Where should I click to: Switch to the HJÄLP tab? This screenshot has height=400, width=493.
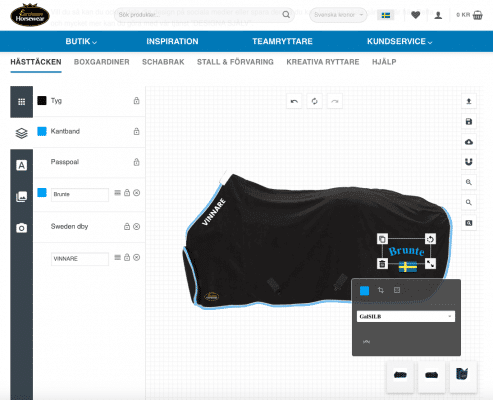[384, 62]
